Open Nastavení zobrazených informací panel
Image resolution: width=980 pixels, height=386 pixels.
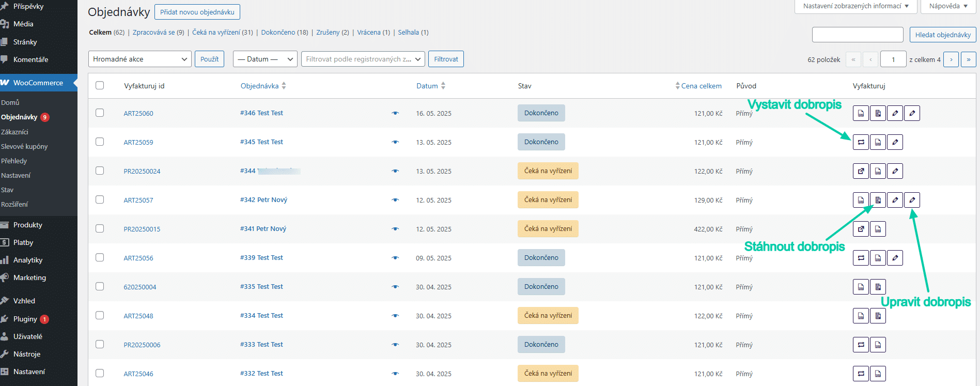[855, 6]
